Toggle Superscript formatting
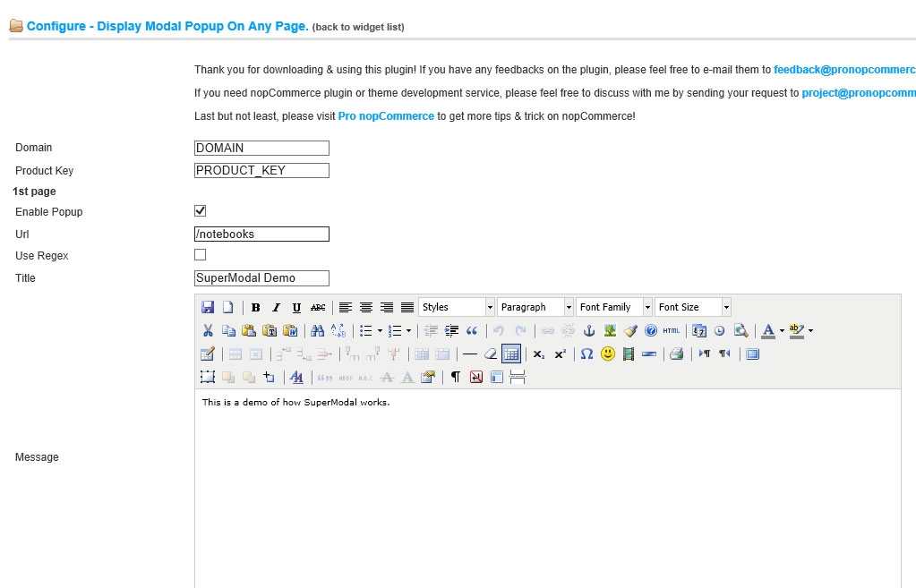The height and width of the screenshot is (588, 916). coord(560,354)
